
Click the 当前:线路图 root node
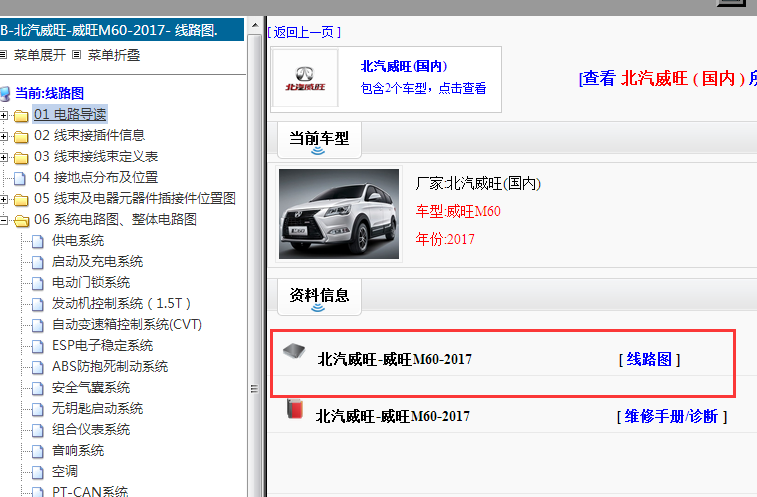pyautogui.click(x=50, y=93)
